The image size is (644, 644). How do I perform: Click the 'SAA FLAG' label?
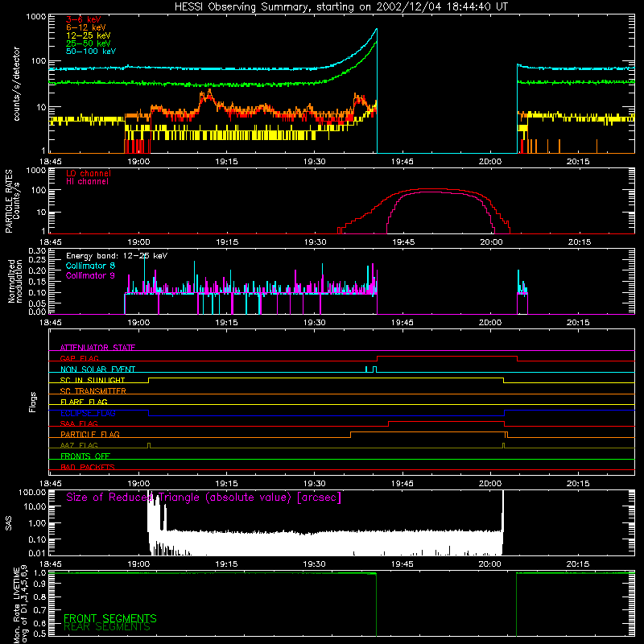point(79,423)
